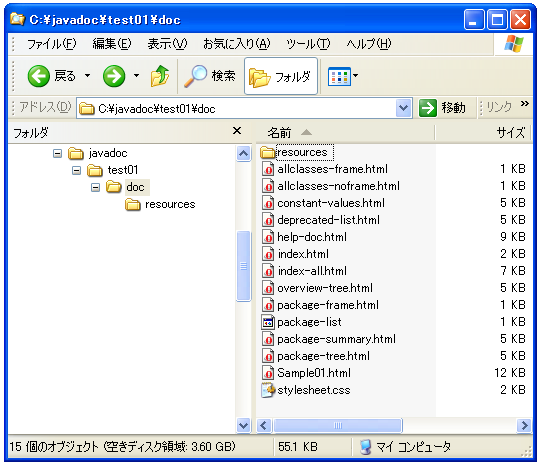Viewport: 540px width, 465px height.
Task: Select package-tree.html file icon
Action: pyautogui.click(x=268, y=356)
